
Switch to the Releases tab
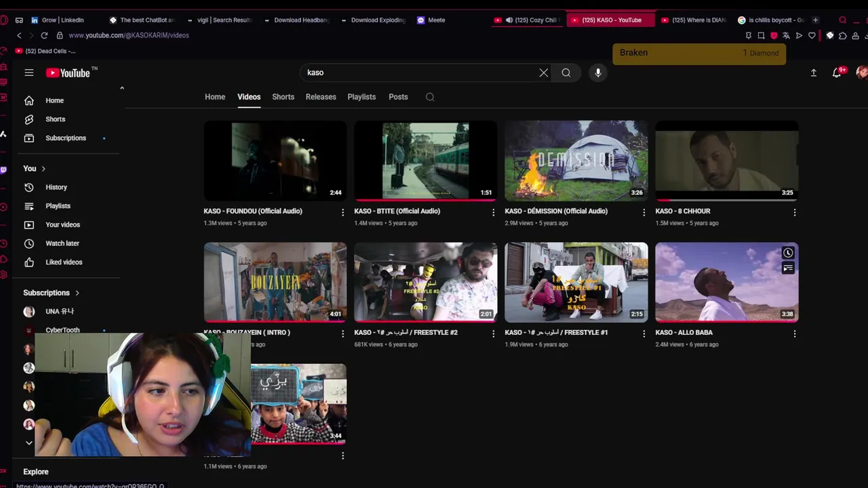pos(321,97)
